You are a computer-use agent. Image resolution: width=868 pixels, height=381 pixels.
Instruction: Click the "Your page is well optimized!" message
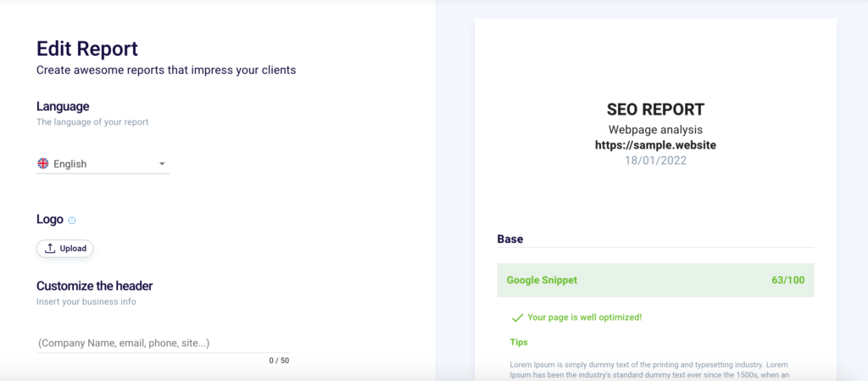coord(584,317)
